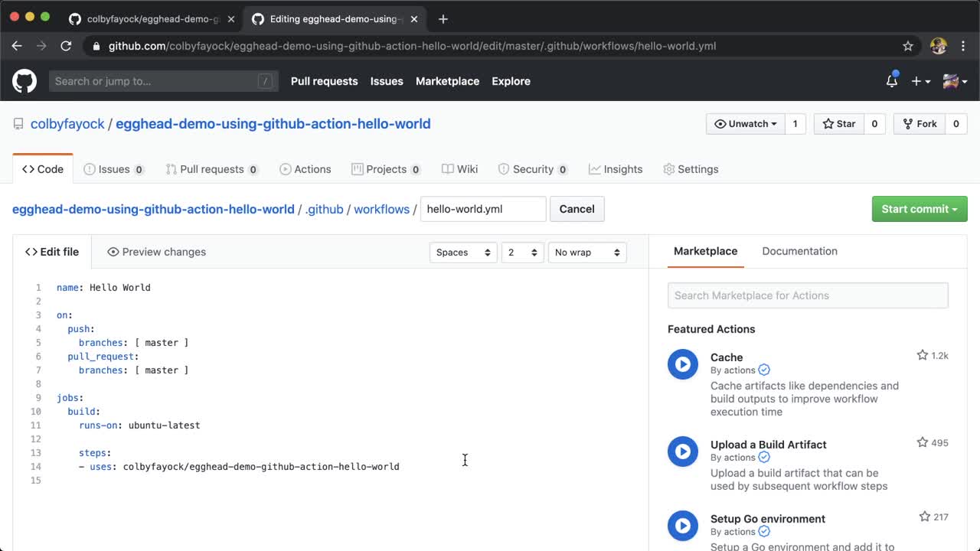Image resolution: width=980 pixels, height=551 pixels.
Task: Expand the indent size dropdown
Action: (x=522, y=253)
